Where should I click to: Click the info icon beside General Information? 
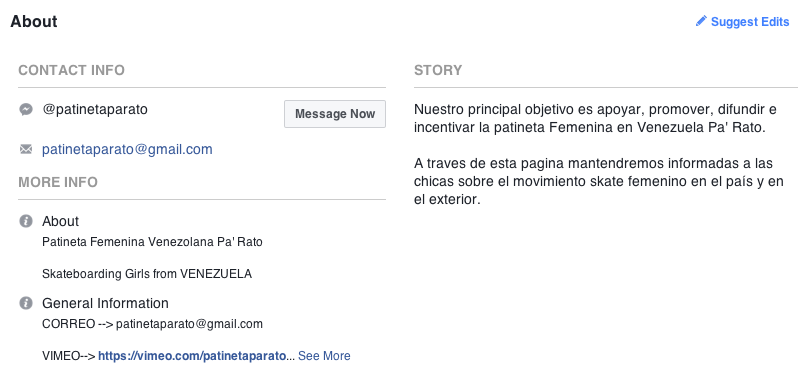tap(26, 303)
